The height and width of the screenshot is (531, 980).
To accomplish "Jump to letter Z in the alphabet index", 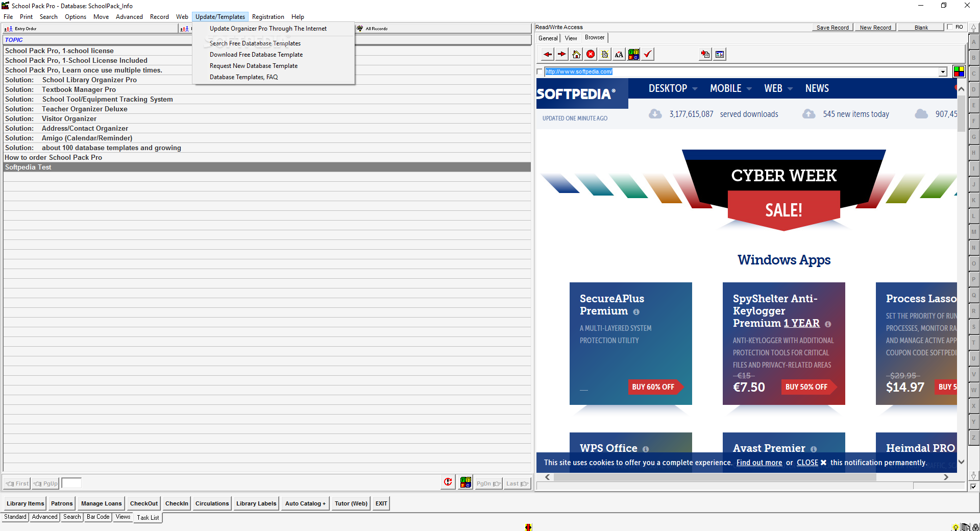I will click(x=974, y=438).
